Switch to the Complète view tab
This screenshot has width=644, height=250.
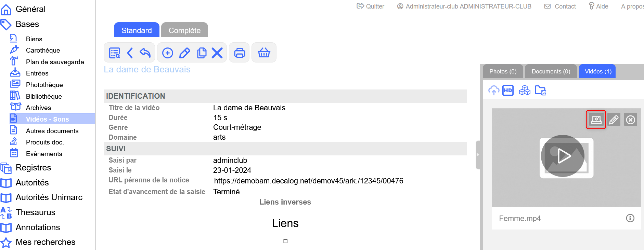184,30
